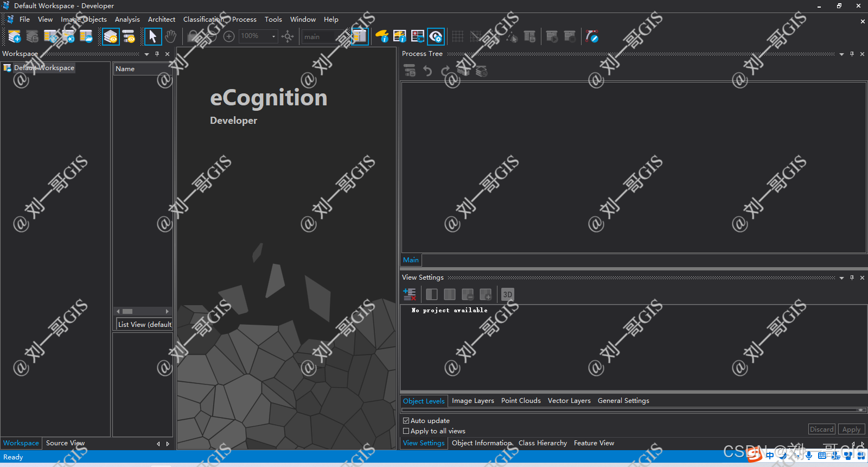Open the File menu
This screenshot has width=868, height=467.
[x=24, y=19]
